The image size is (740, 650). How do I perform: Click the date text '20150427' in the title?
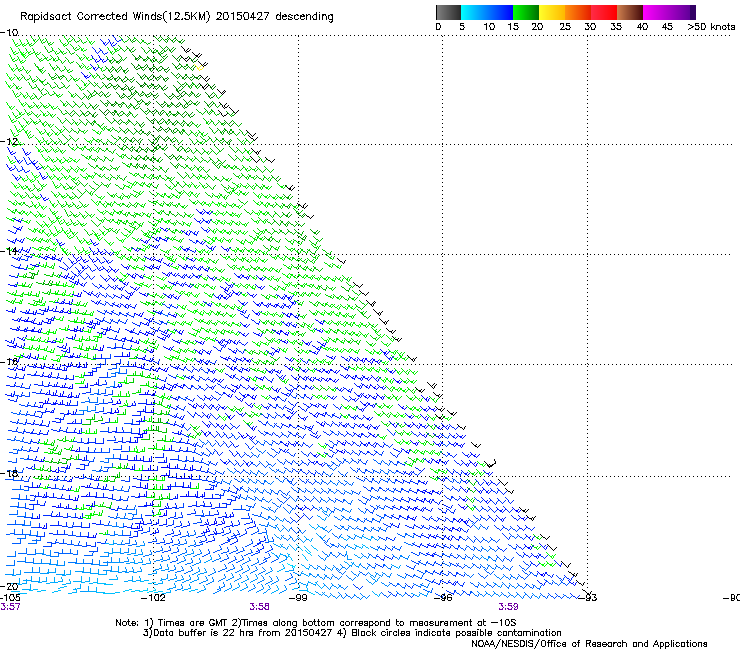click(x=242, y=16)
